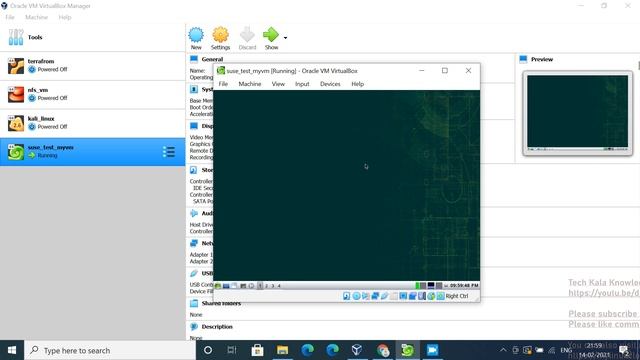Click the Windows Start button

[12, 350]
